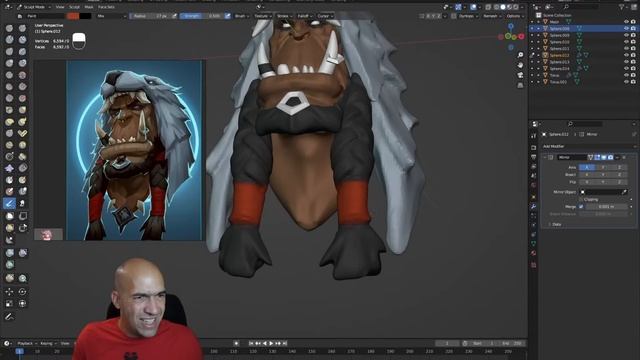The height and width of the screenshot is (360, 640).
Task: Select the Box Mask tool
Action: tap(9, 216)
